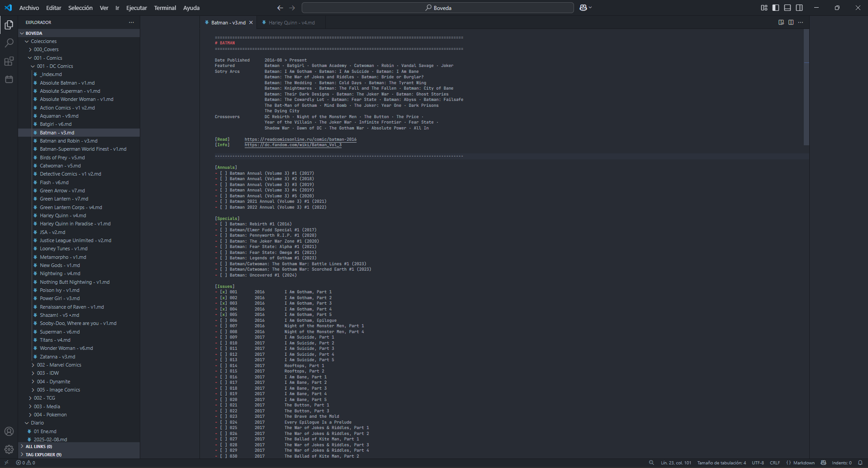The image size is (868, 468).
Task: Open the Search view icon
Action: (9, 43)
